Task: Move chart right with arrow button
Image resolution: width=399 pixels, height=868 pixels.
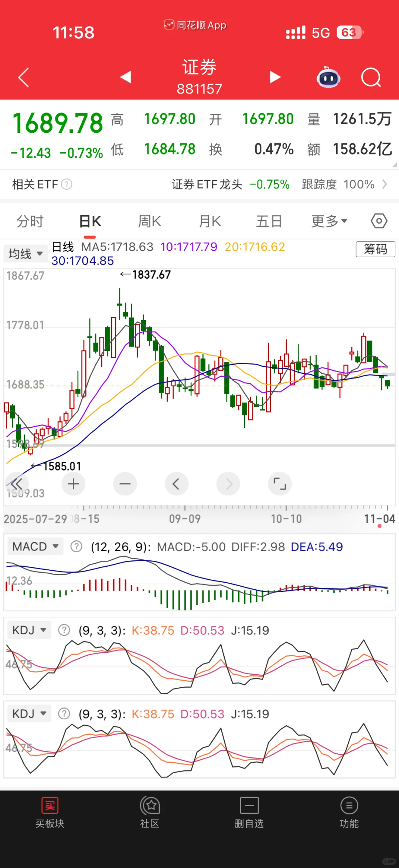Action: (228, 484)
